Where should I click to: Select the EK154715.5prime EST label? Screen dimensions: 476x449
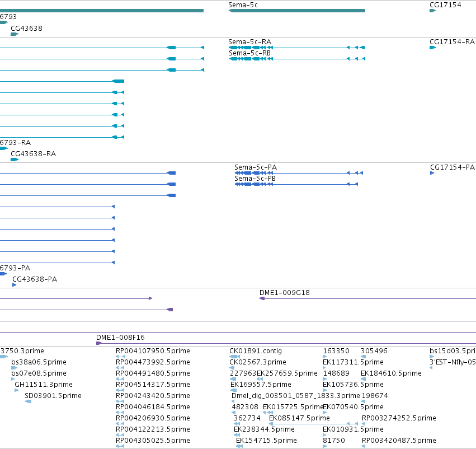(266, 441)
